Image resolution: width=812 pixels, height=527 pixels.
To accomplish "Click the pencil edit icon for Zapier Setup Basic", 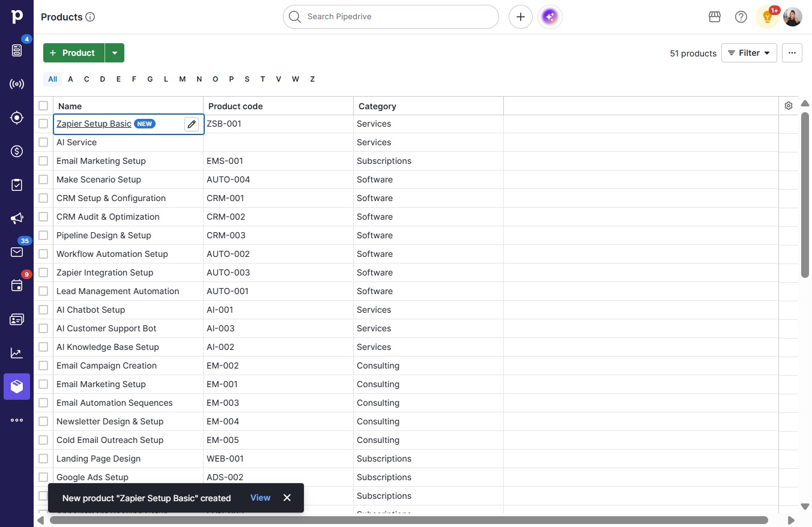I will pyautogui.click(x=192, y=124).
